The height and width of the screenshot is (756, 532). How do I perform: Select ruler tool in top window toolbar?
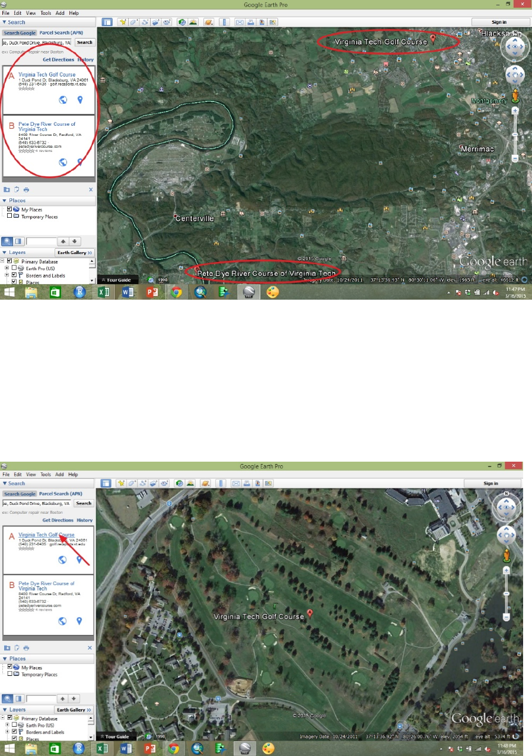pyautogui.click(x=224, y=22)
